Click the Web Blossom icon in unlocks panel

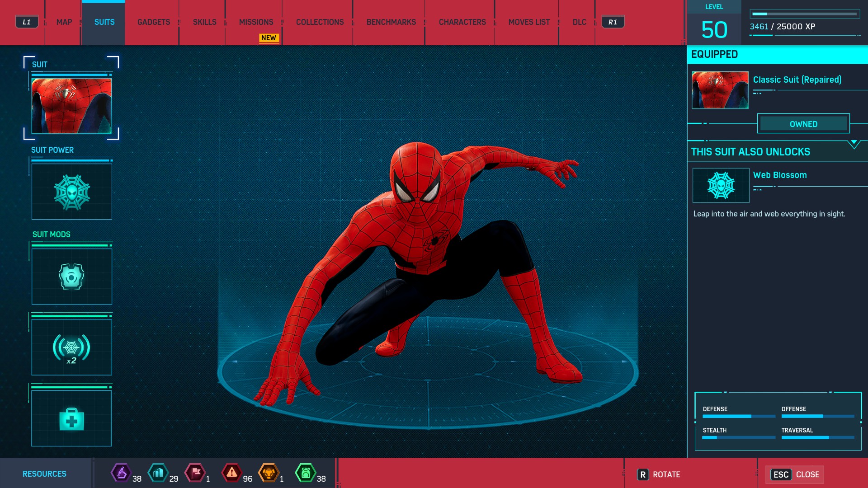pos(721,185)
